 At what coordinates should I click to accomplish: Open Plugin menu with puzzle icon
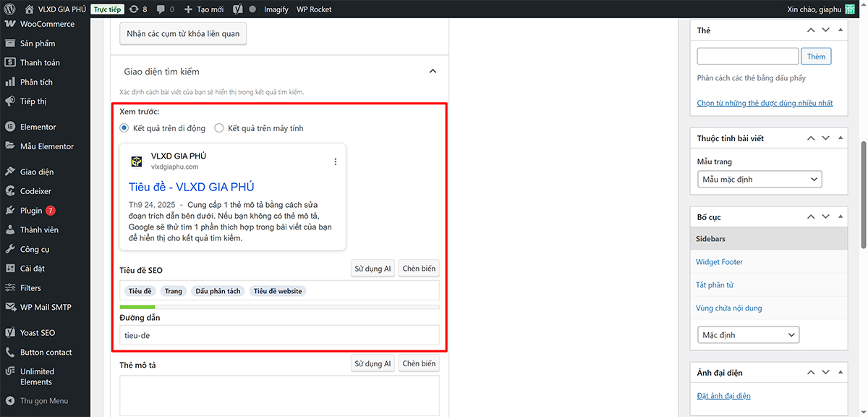pos(31,211)
